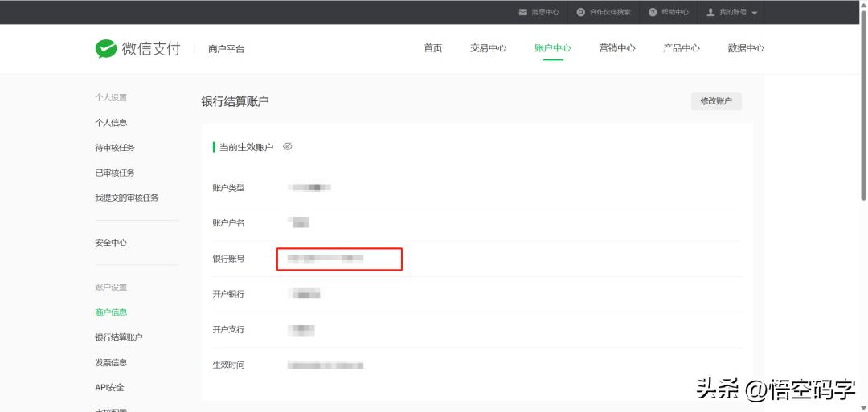Screen dimensions: 868x412
Task: Open the 产品中心 navigation tab
Action: point(682,48)
